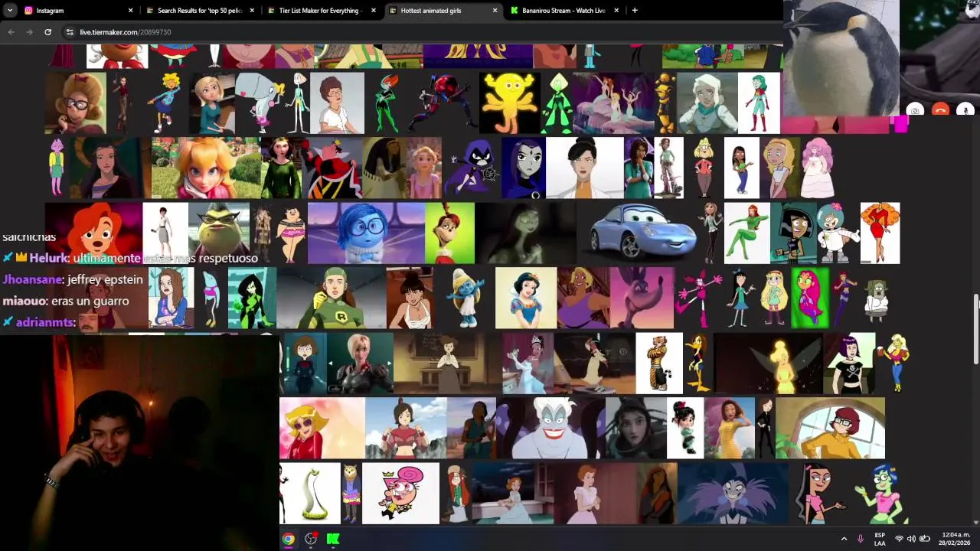
Task: Go forward one page
Action: click(29, 32)
